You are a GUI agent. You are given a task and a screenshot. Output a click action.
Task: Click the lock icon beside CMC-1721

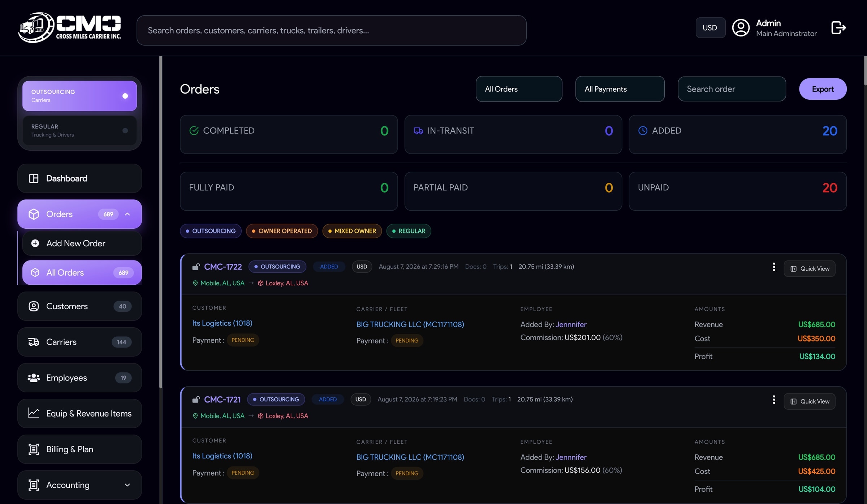click(196, 400)
